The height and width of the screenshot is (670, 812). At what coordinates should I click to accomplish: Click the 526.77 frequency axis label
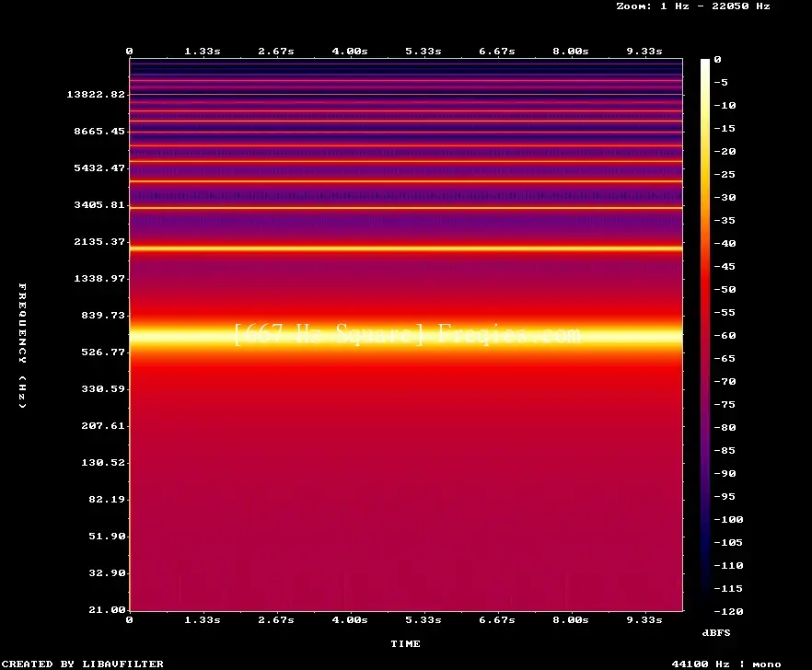point(103,352)
